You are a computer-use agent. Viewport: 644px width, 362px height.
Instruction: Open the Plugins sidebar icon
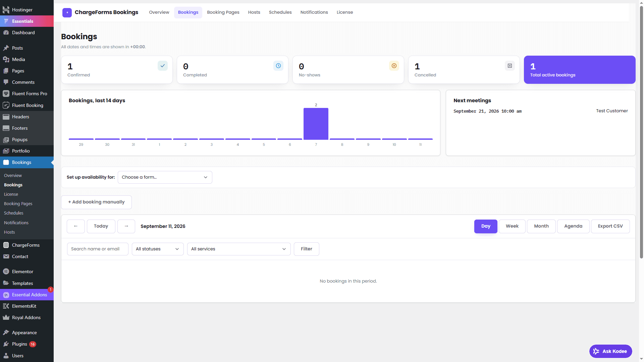pyautogui.click(x=6, y=344)
